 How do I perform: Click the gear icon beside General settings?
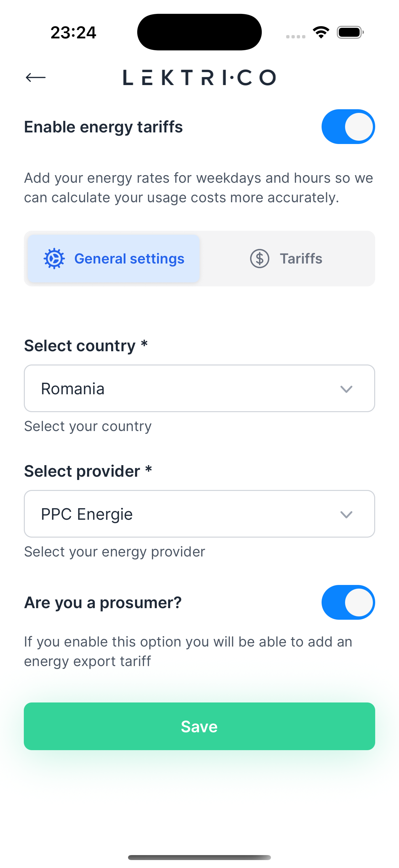tap(54, 259)
